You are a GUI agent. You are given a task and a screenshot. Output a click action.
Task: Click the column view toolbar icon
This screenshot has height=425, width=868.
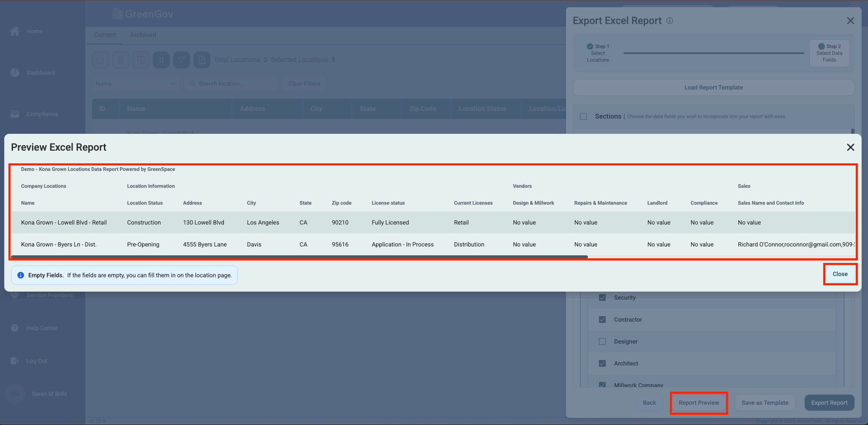coord(161,60)
